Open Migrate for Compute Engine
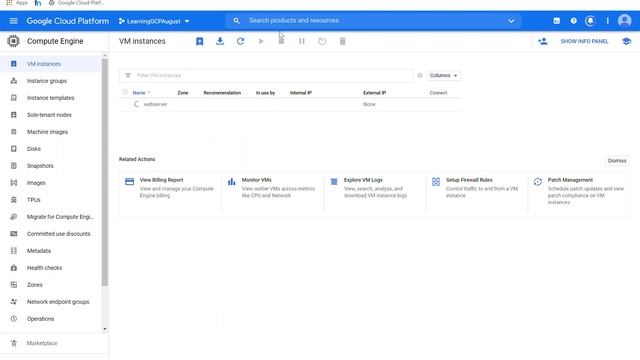 tap(51, 217)
